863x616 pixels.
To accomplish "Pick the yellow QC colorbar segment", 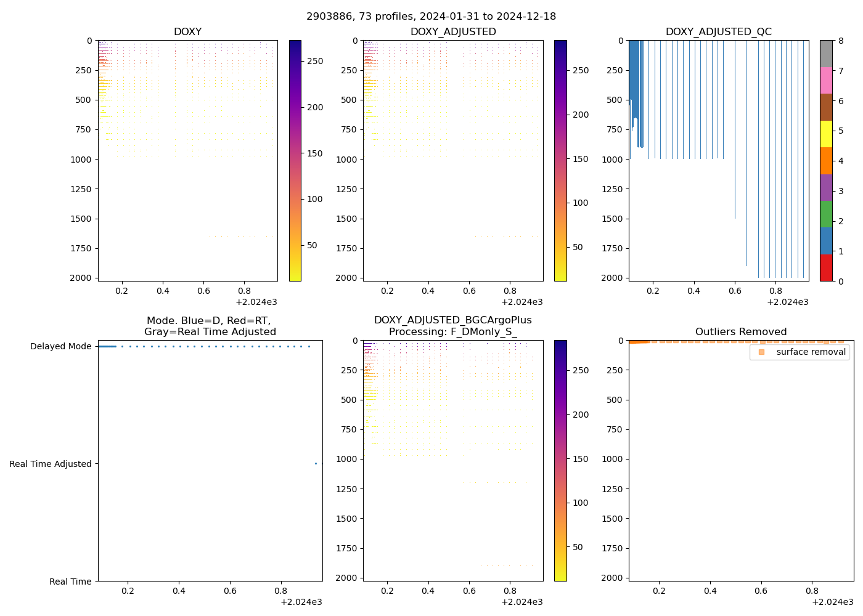I will coord(826,134).
